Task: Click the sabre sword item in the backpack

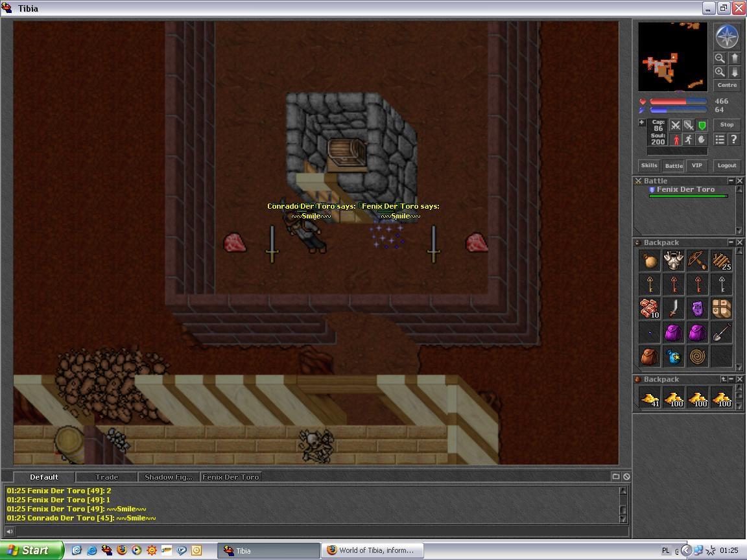Action: 674,308
